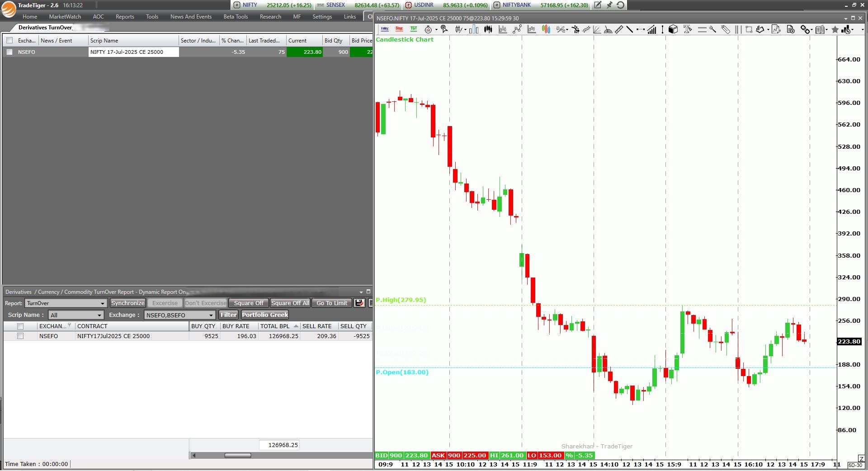
Task: Click the Filter button
Action: [228, 315]
